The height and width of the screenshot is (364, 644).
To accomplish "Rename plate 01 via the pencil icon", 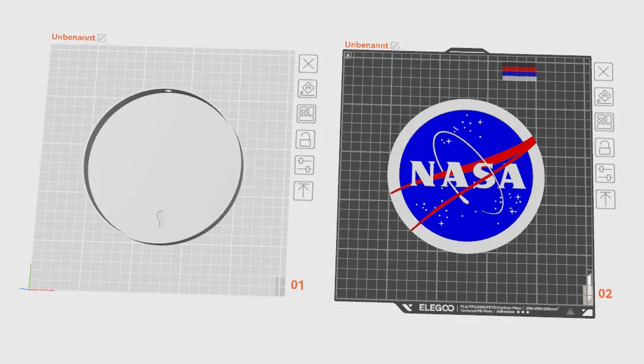I will point(101,37).
